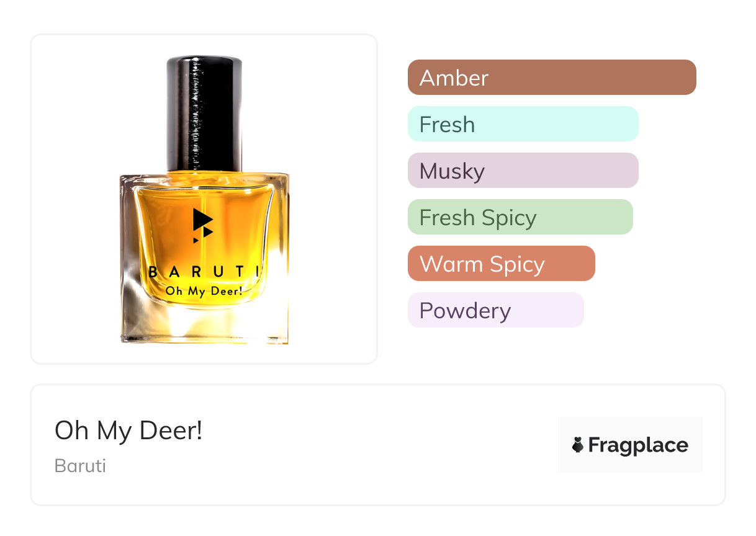Select the Warm Spicy accord bar
The image size is (756, 536).
(x=501, y=264)
